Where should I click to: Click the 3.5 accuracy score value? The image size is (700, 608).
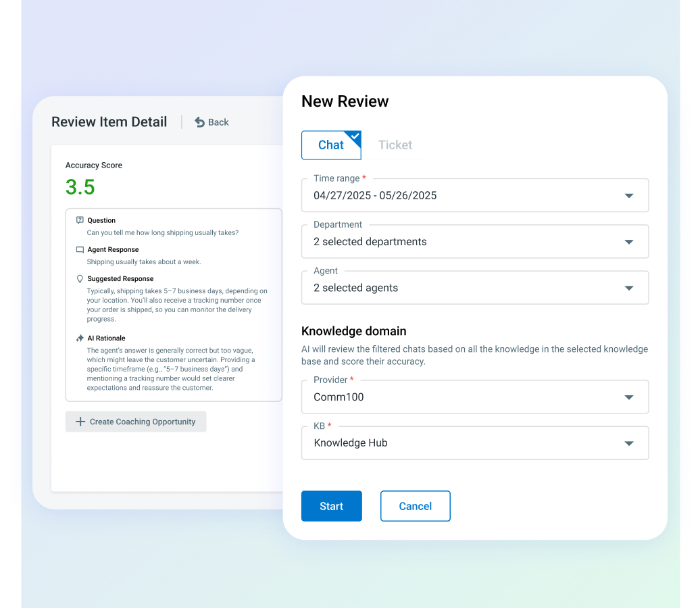tap(80, 187)
